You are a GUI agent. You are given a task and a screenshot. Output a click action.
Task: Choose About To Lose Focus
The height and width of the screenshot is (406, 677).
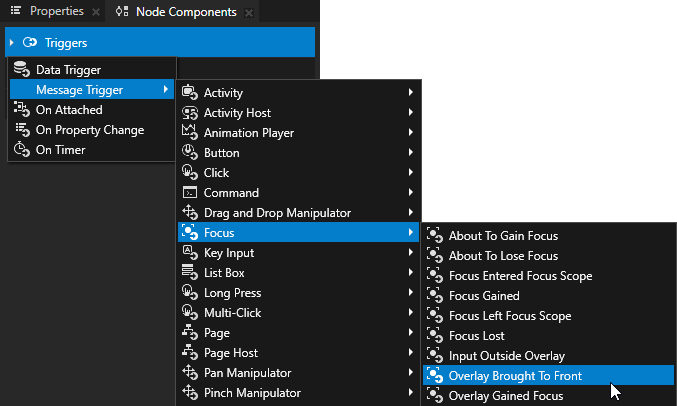(x=503, y=256)
